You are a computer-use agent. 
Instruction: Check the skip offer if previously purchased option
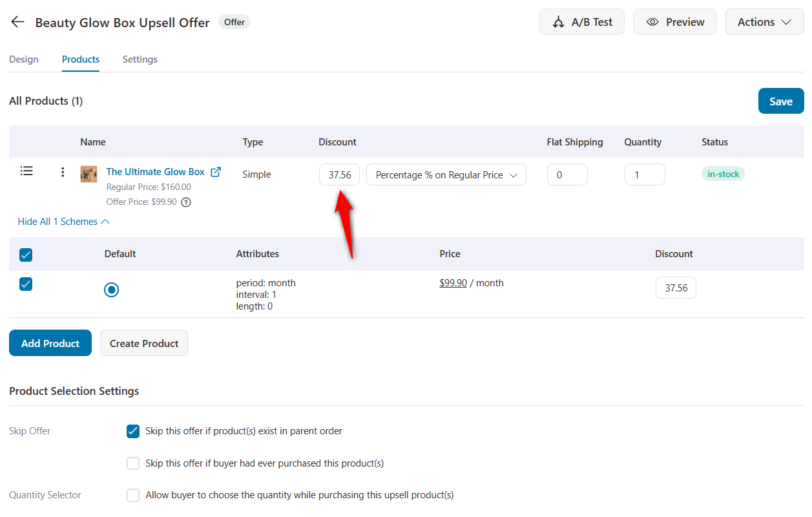coord(133,463)
